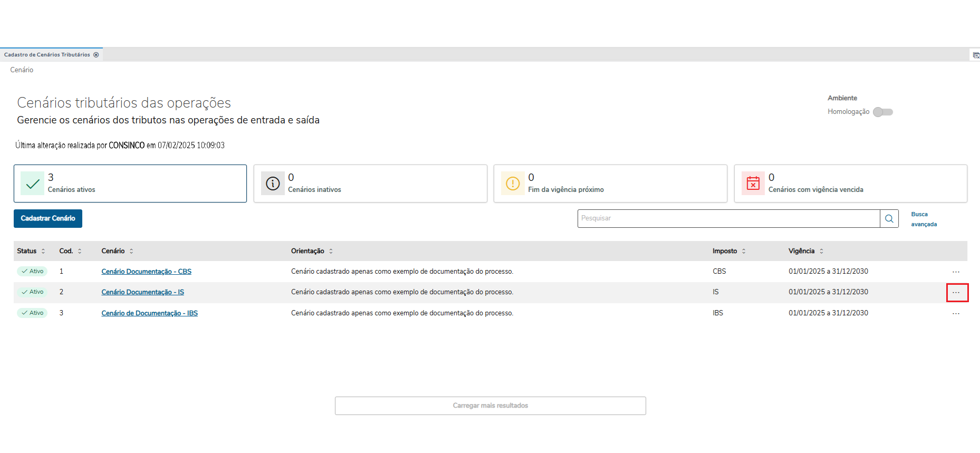Sort table by Imposto column
980x453 pixels.
744,252
